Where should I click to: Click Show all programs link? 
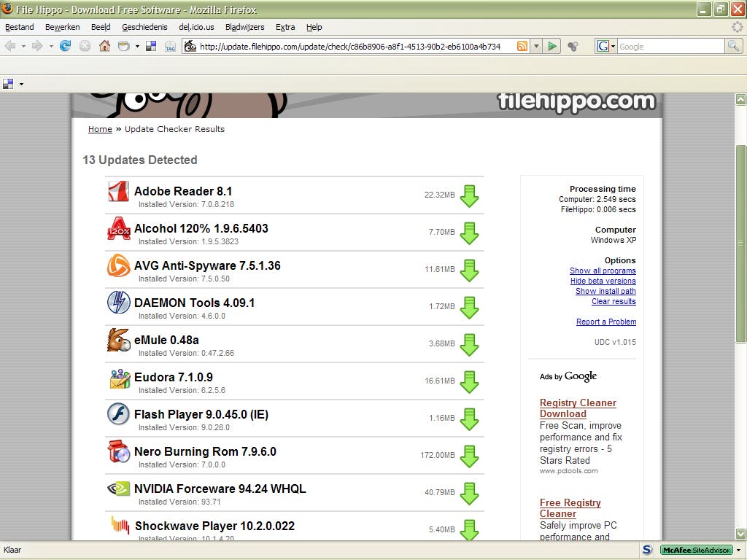603,271
